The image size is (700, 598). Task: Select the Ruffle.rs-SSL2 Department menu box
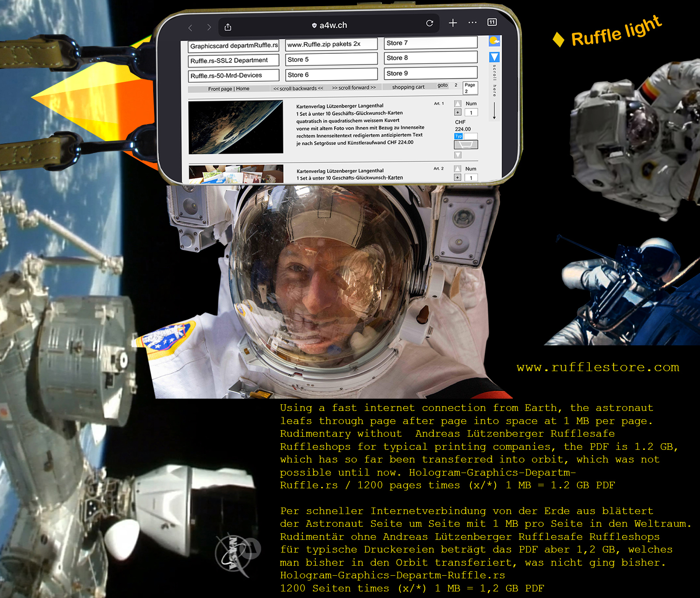(234, 61)
